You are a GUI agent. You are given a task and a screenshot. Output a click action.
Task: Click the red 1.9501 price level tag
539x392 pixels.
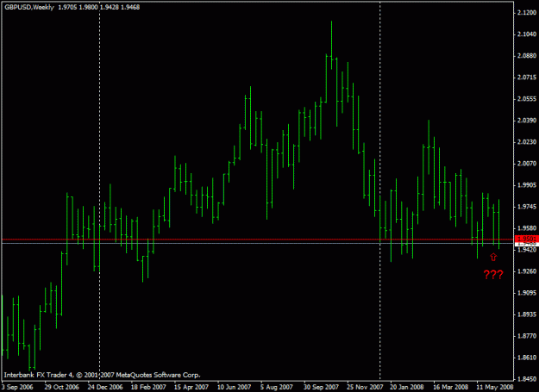[x=527, y=239]
